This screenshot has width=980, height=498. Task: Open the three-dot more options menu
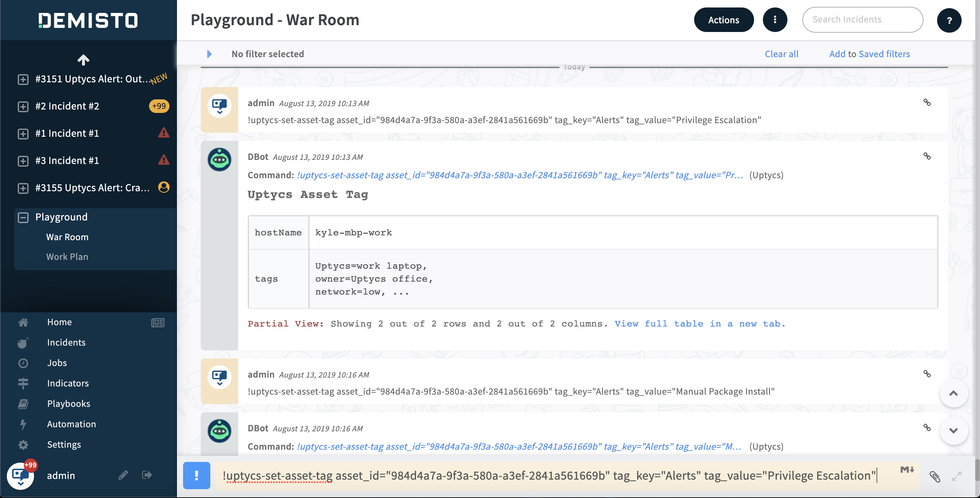(x=775, y=20)
